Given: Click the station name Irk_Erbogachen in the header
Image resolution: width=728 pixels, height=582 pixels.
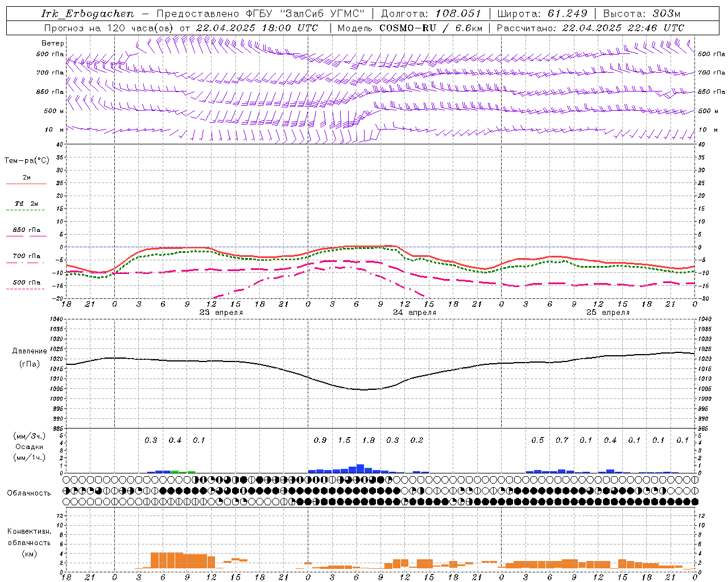Looking at the screenshot, I should click(88, 14).
